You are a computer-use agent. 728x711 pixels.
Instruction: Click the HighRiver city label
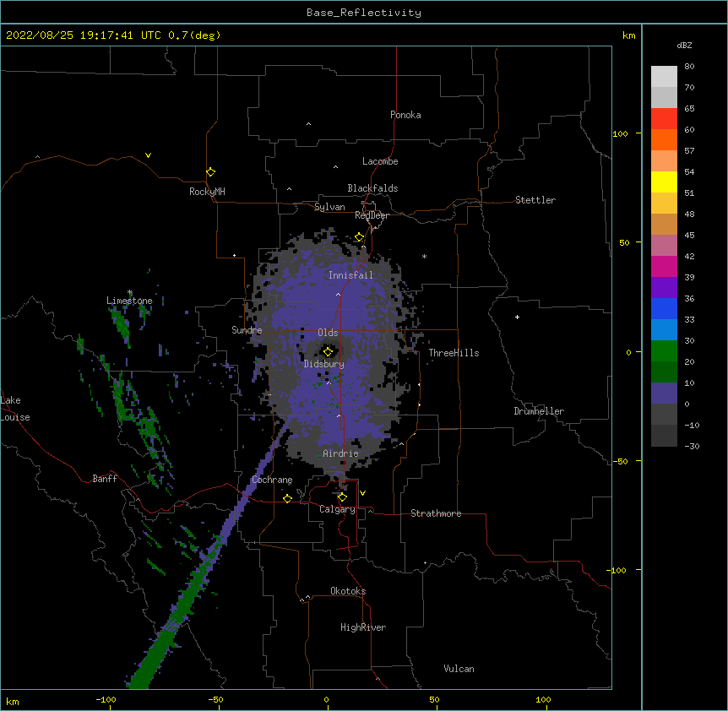[363, 627]
